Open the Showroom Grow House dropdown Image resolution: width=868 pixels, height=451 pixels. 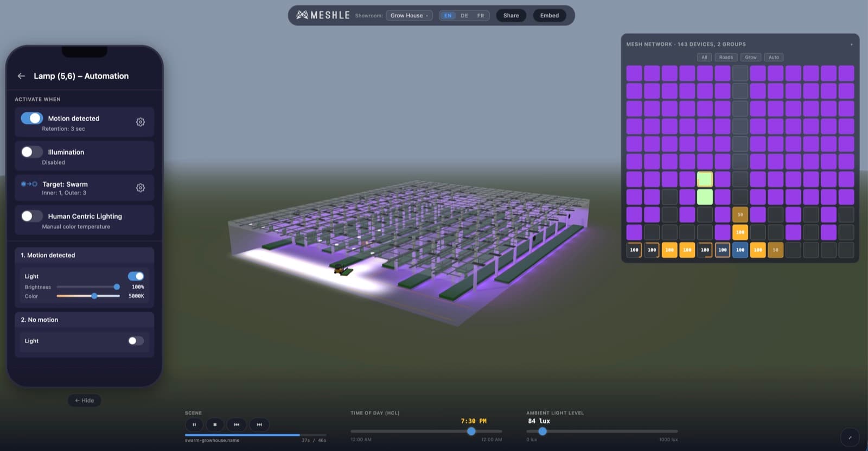(410, 15)
